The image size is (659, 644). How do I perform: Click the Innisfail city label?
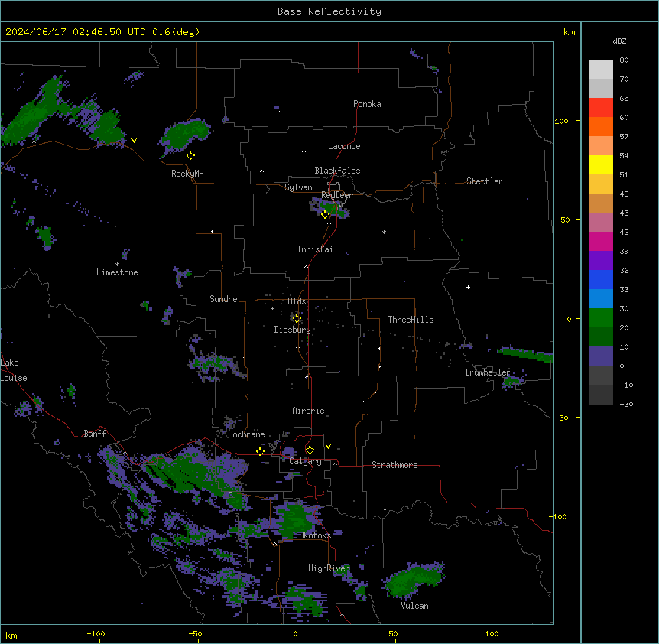coord(317,249)
